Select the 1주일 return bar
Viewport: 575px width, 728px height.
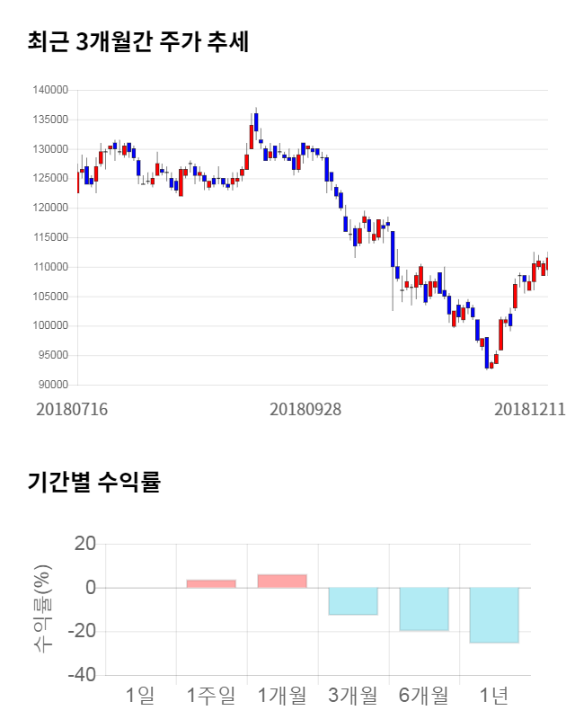(x=211, y=583)
